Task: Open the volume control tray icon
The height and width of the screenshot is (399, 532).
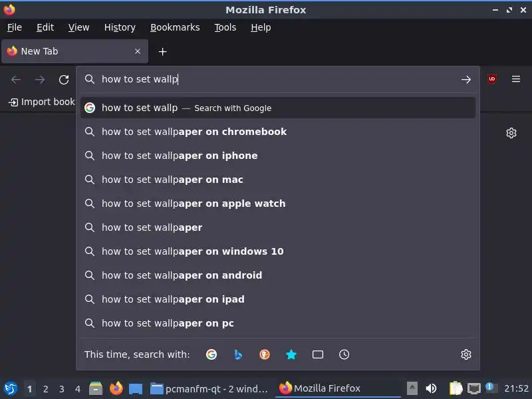Action: 431,388
